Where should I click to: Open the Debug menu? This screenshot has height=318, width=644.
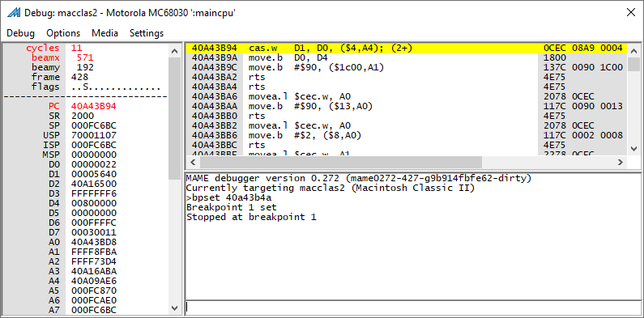[20, 33]
